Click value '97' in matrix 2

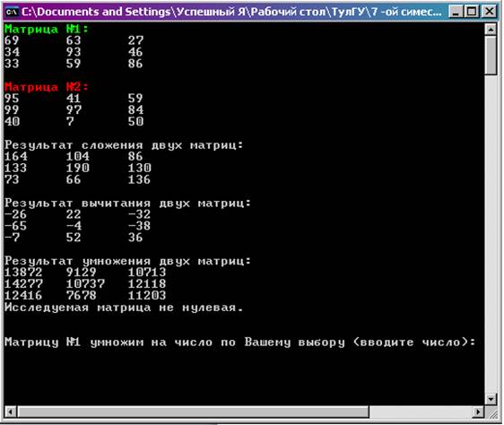pos(74,110)
